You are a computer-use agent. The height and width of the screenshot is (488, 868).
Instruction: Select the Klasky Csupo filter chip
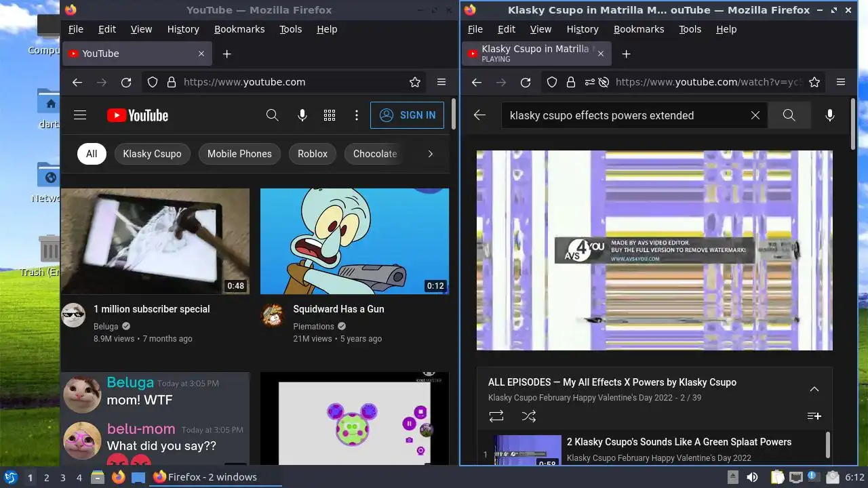click(x=152, y=154)
